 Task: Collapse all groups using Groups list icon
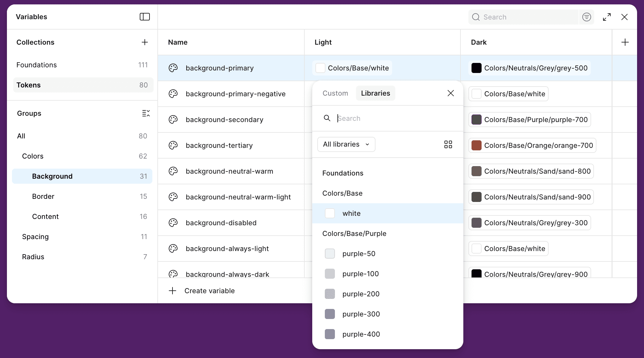[x=146, y=113]
